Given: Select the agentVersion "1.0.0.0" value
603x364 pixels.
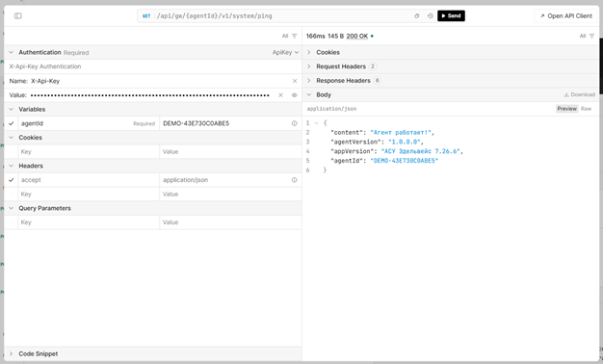Looking at the screenshot, I should click(x=405, y=142).
